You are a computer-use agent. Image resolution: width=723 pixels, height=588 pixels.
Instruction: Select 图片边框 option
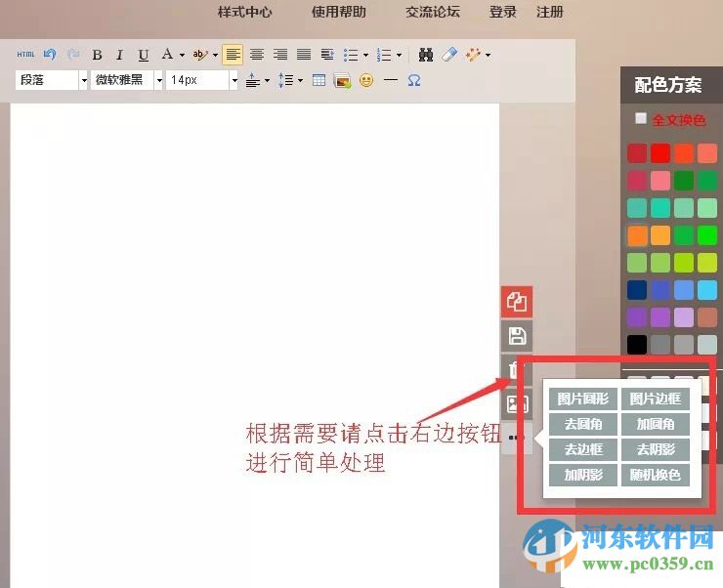pos(656,399)
